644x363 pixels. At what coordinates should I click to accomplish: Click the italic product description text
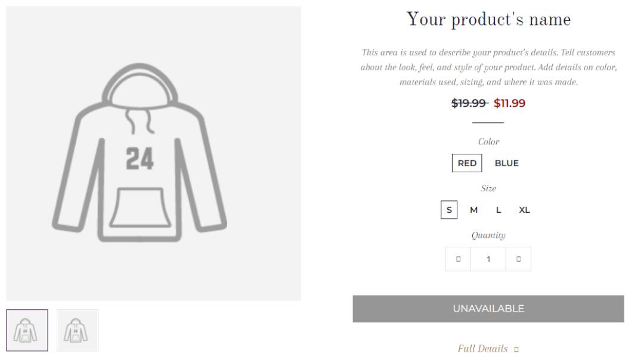coord(488,67)
